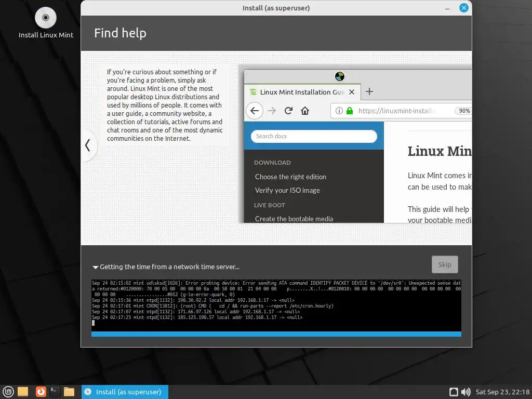The image size is (532, 399).
Task: Click the DOWNLOAD section heading
Action: (x=272, y=163)
